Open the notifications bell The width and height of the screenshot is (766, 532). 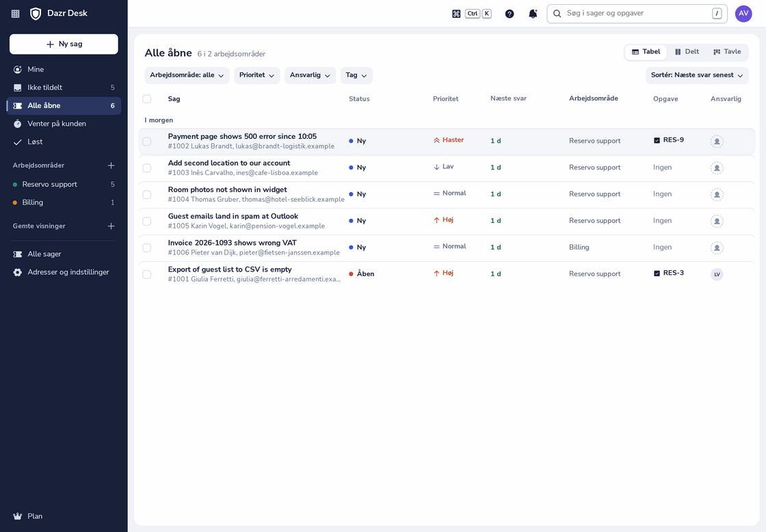click(x=533, y=14)
